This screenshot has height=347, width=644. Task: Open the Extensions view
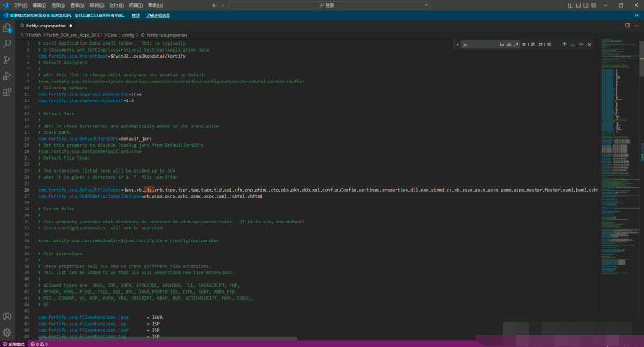[x=7, y=92]
